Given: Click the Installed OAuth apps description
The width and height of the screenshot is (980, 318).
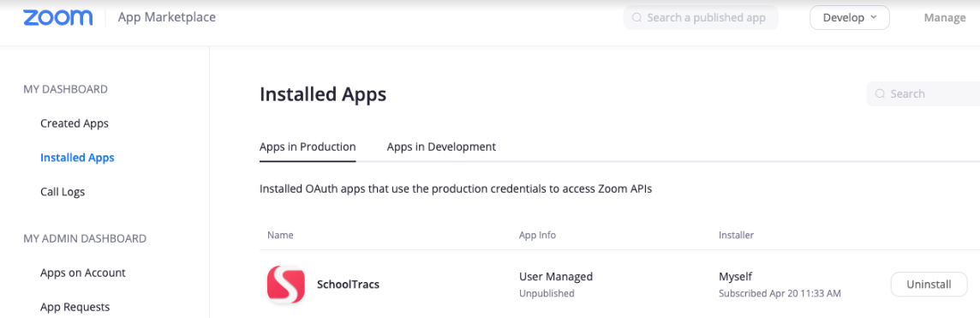Looking at the screenshot, I should [456, 189].
